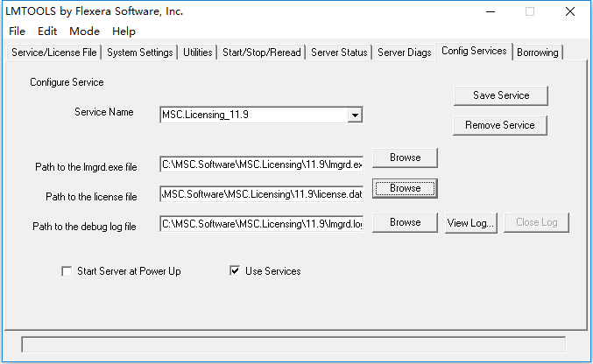Click the Configure Service heading

[67, 82]
